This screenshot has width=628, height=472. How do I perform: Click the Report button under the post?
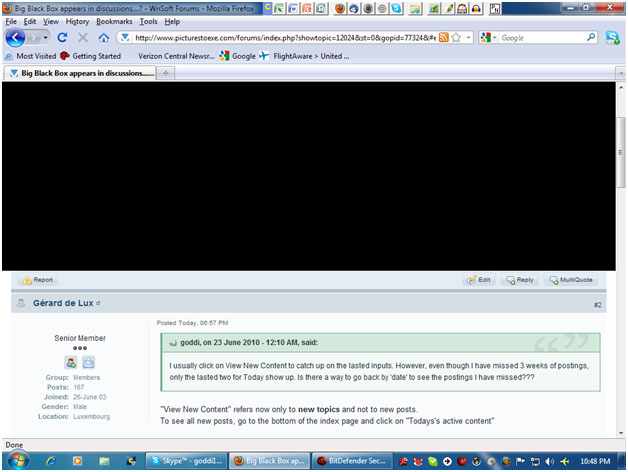[38, 280]
